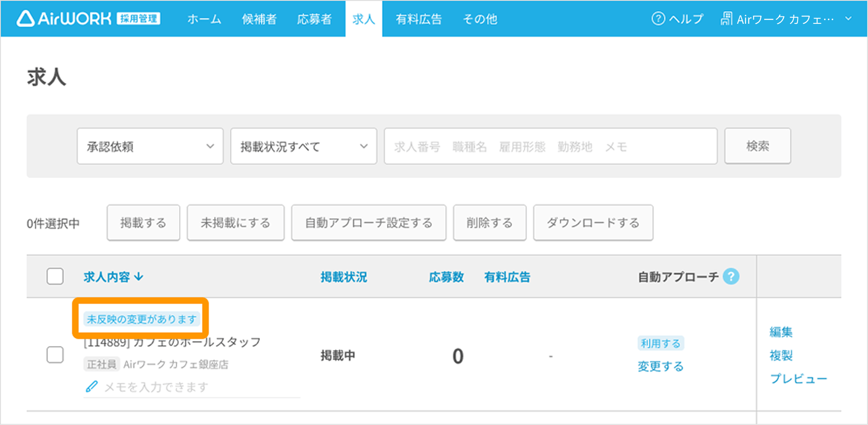Click the 自動アプローチ help question mark icon

731,277
